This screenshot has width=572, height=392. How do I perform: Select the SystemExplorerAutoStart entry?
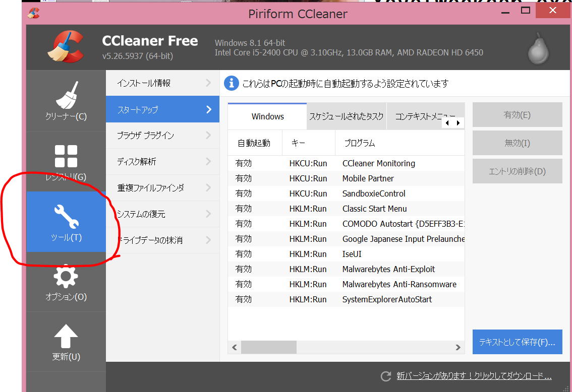(346, 299)
